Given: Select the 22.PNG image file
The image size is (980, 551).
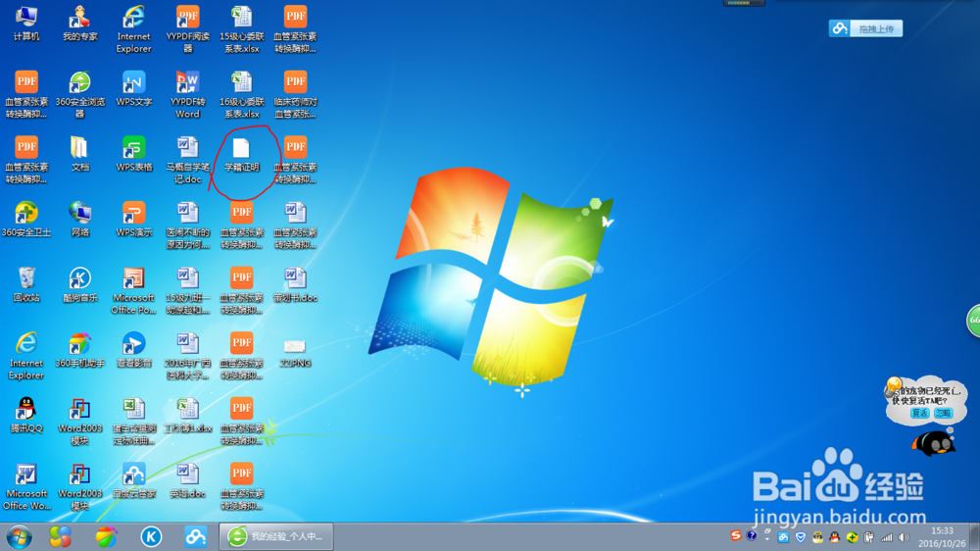Looking at the screenshot, I should click(x=295, y=353).
